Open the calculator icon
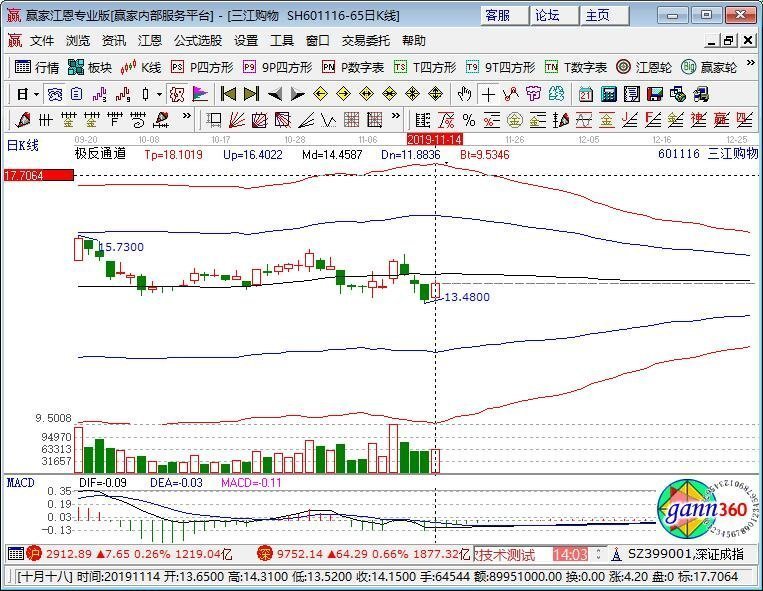 609,94
